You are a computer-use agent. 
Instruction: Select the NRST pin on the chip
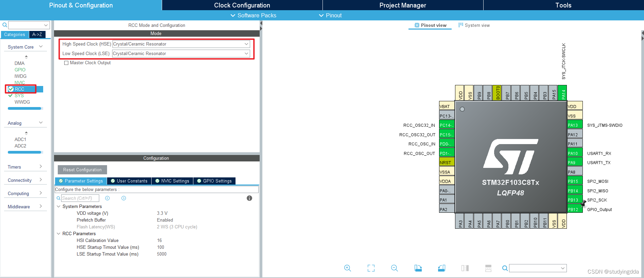447,162
